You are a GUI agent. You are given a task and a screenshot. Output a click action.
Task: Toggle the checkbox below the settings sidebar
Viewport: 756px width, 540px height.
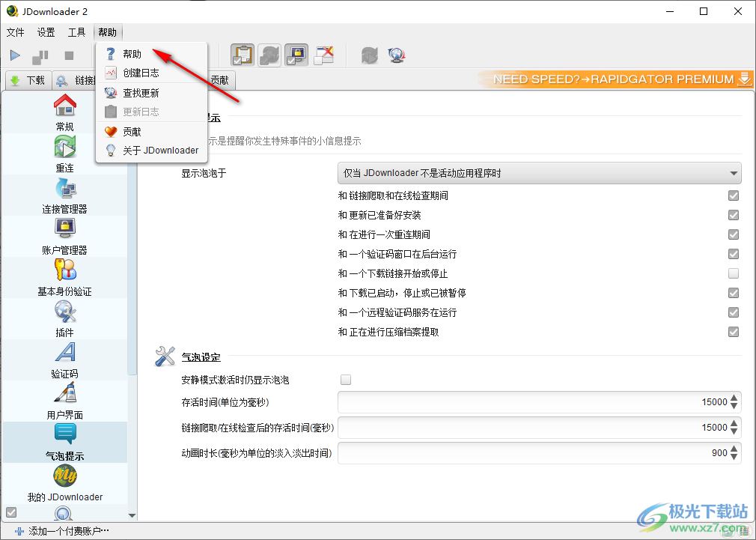point(11,512)
